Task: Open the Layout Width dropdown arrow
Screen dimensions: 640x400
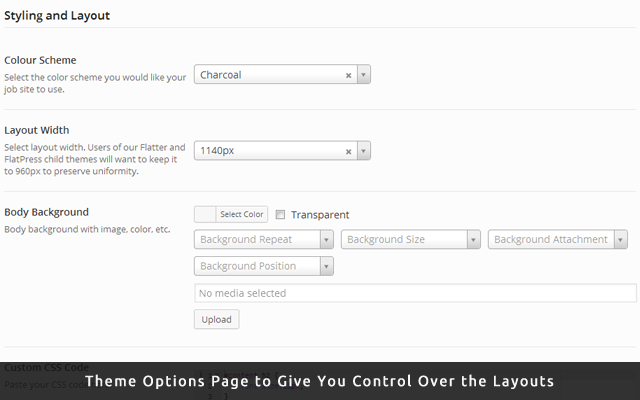Action: tap(364, 151)
